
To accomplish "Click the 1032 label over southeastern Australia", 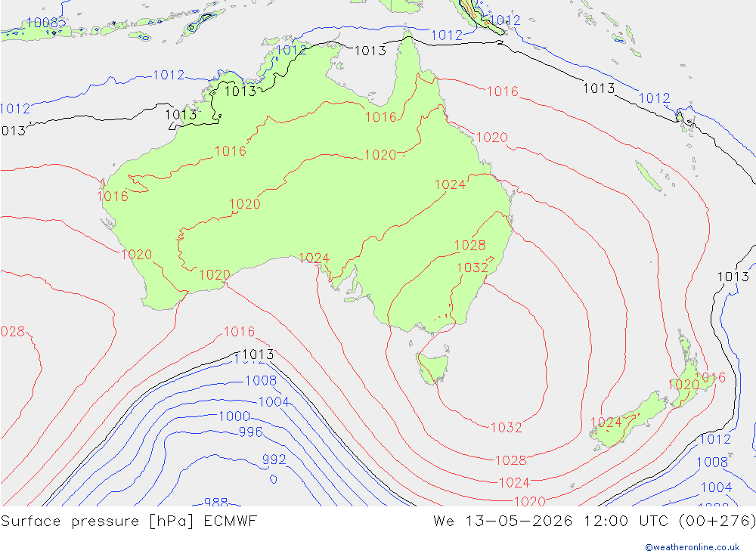I will point(472,268).
